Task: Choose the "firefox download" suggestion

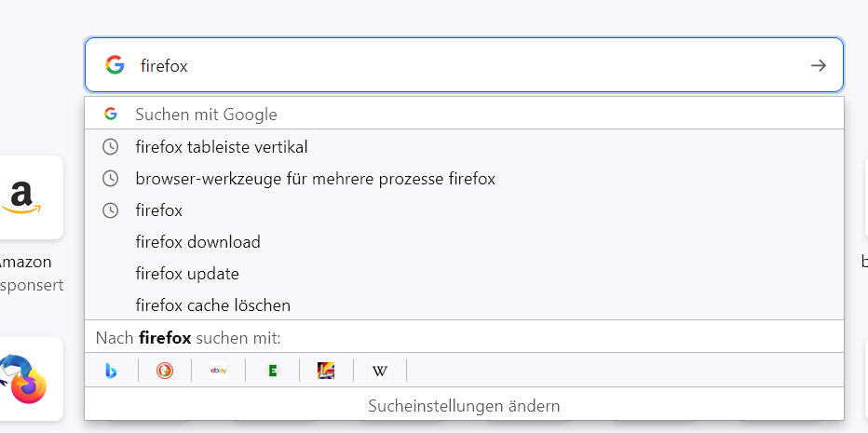Action: [x=197, y=242]
